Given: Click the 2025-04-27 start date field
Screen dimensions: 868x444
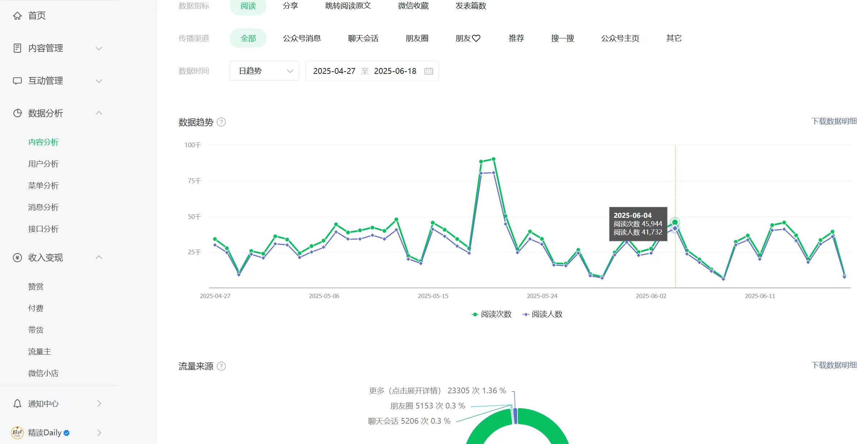Looking at the screenshot, I should (x=334, y=71).
